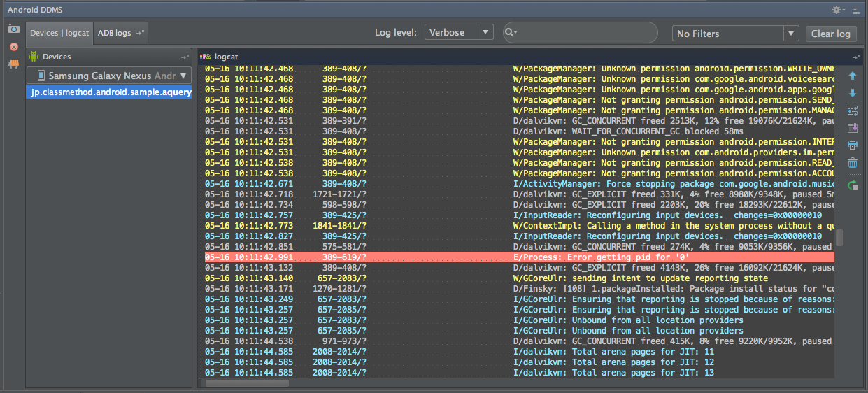868x393 pixels.
Task: Jump down the stack trace with blue down arrow
Action: pyautogui.click(x=852, y=93)
